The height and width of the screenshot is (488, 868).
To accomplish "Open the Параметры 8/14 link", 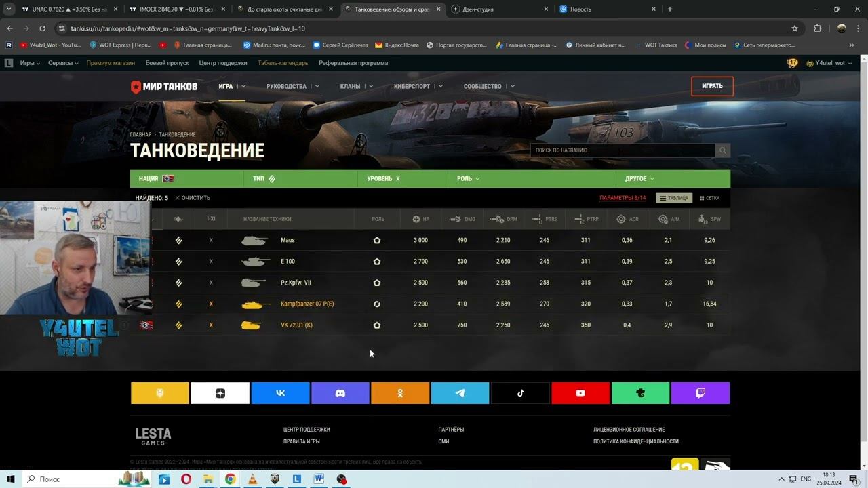I will (x=623, y=198).
